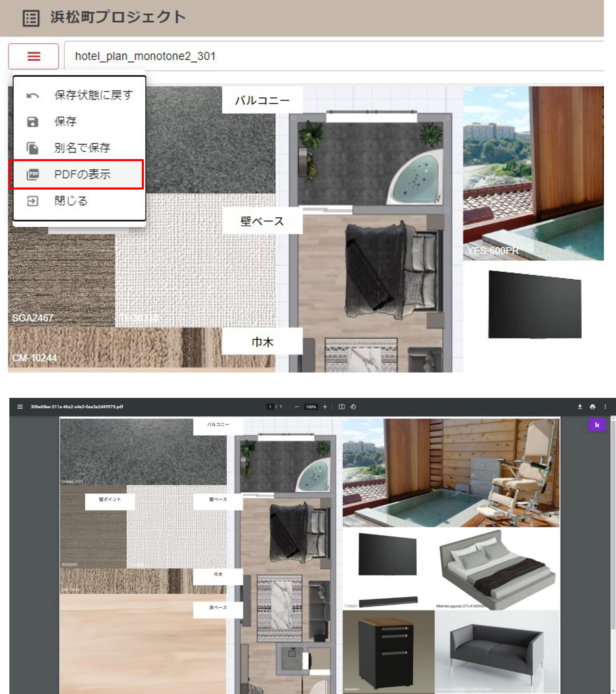Click the light wood floor texture in PDF

click(x=143, y=643)
